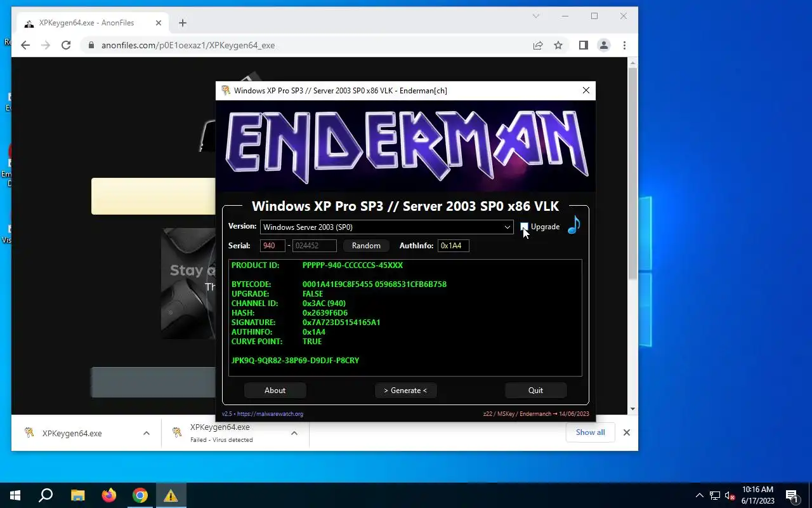Open the taskbar clock showing 10:16 AM
This screenshot has width=812, height=508.
pyautogui.click(x=758, y=495)
